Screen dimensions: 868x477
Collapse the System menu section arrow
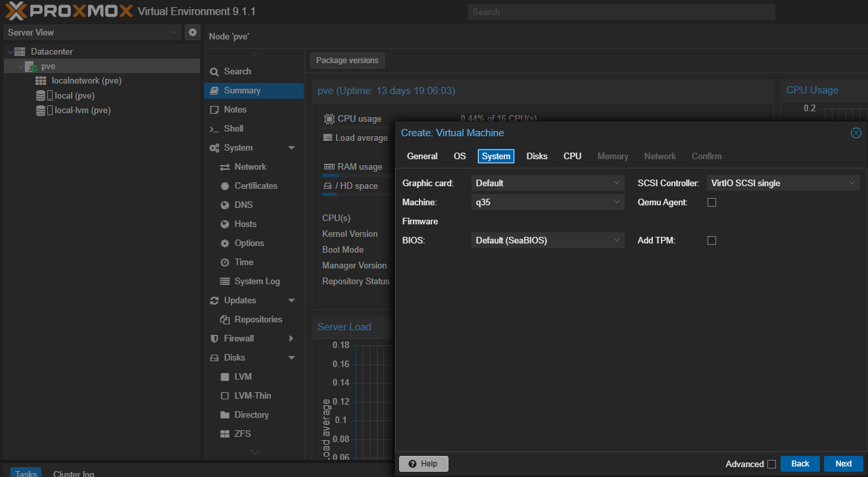(291, 148)
